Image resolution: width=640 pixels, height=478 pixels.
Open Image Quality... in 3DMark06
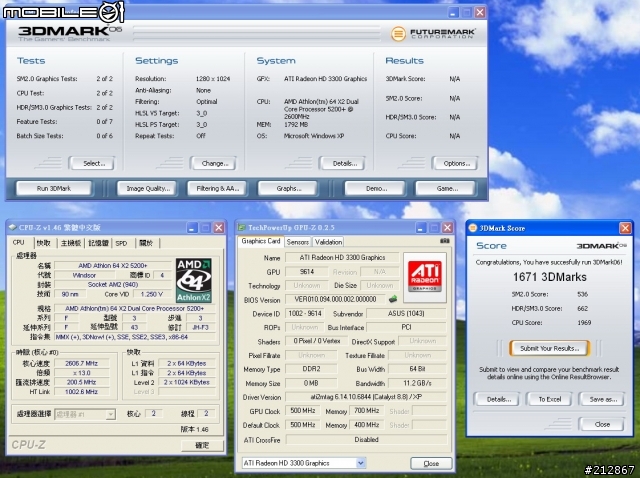[x=148, y=189]
